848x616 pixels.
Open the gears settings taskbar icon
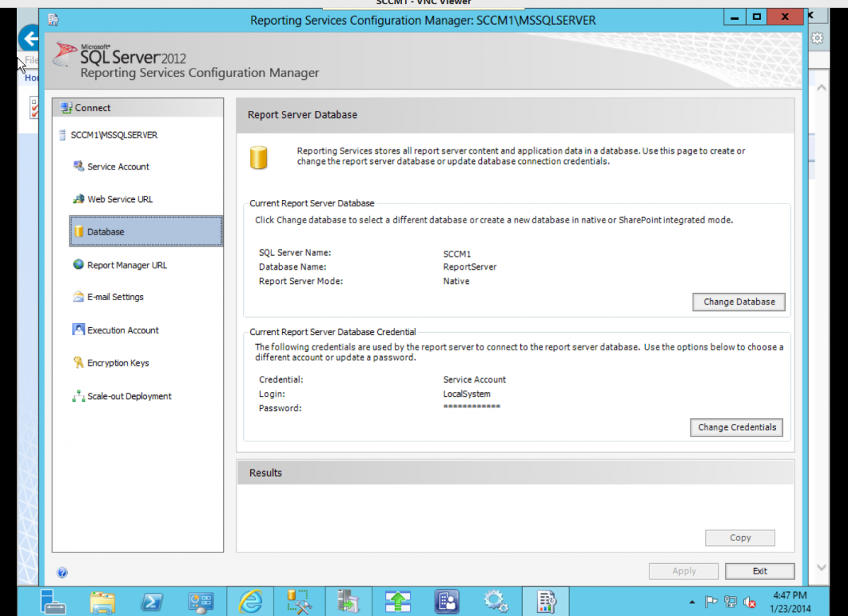(x=495, y=601)
